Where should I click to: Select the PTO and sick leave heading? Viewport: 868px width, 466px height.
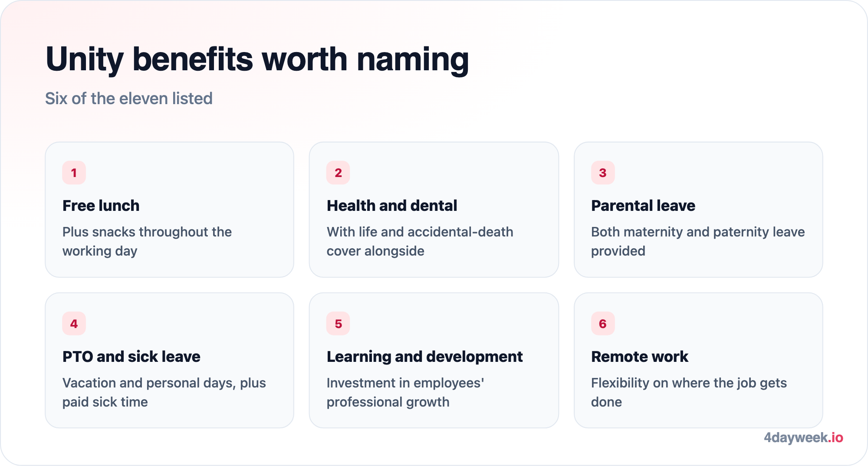point(132,357)
